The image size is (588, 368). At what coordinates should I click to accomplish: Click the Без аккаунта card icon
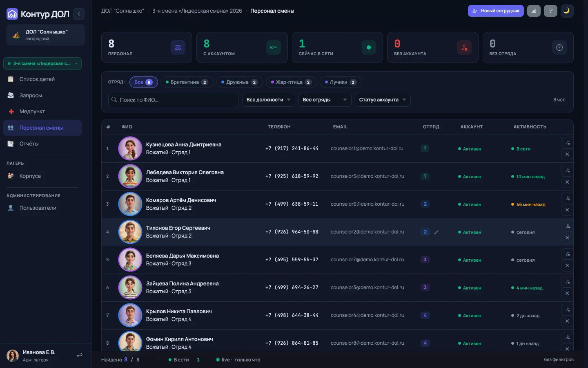(464, 47)
